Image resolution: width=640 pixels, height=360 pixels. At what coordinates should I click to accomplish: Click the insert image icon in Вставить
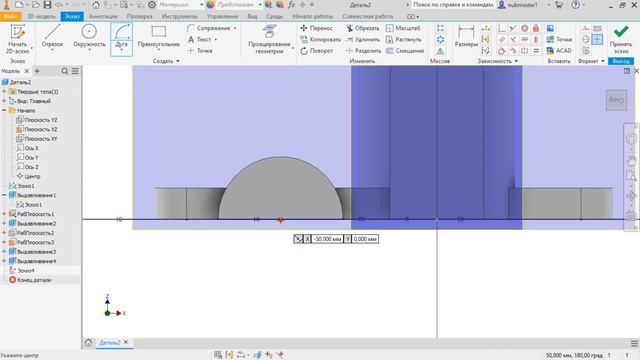click(551, 28)
